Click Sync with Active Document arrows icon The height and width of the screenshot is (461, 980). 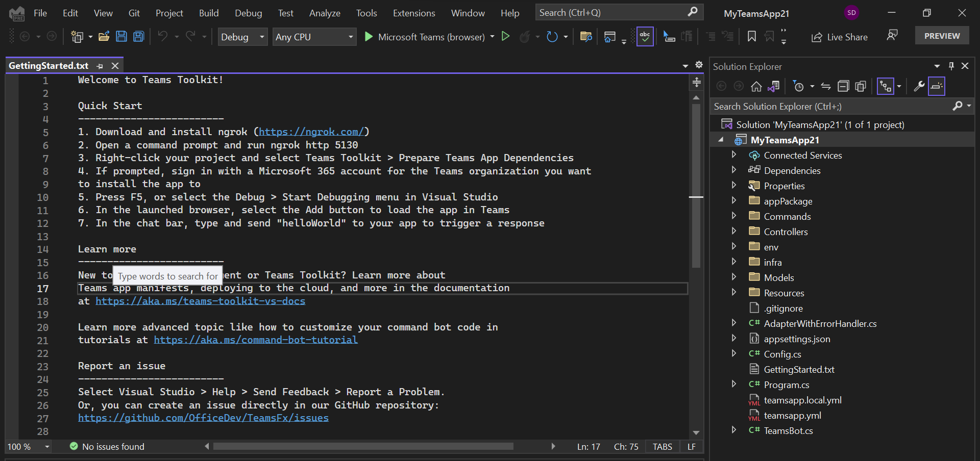[x=826, y=87]
